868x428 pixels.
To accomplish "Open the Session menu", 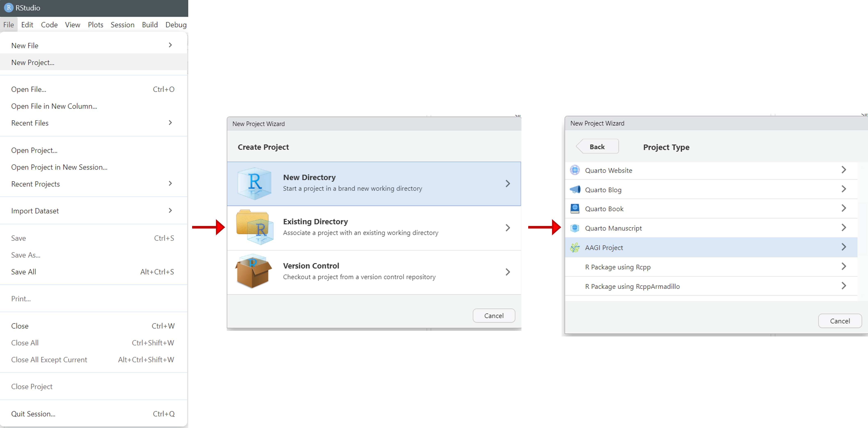I will point(122,25).
